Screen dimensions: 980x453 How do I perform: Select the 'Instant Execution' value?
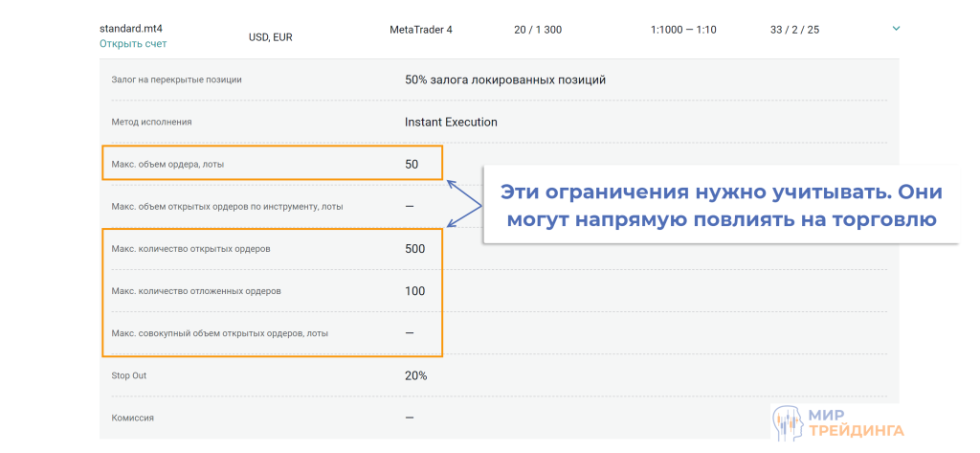(451, 123)
